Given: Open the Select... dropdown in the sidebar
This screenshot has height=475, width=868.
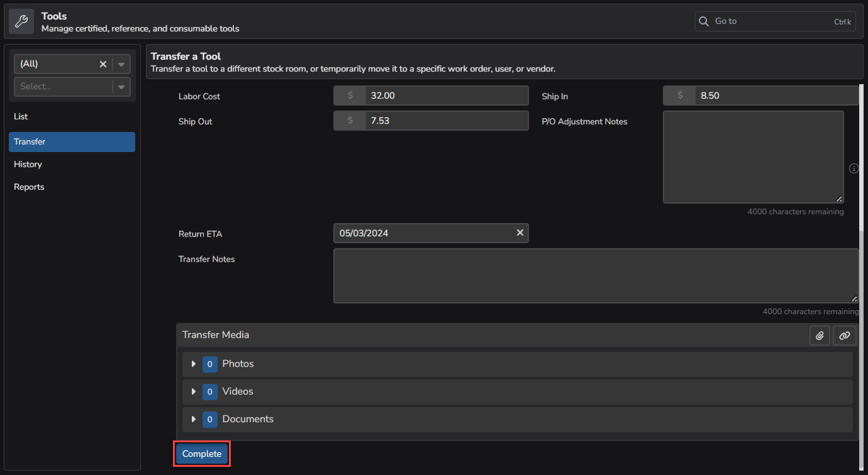Looking at the screenshot, I should click(120, 86).
